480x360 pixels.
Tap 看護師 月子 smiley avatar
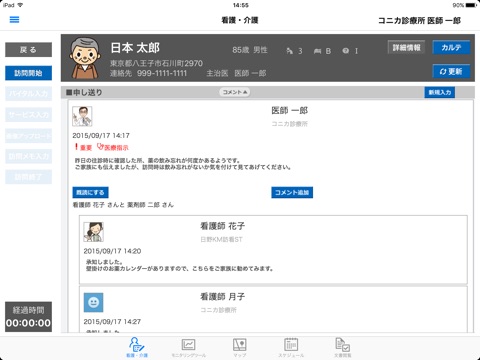[93, 302]
